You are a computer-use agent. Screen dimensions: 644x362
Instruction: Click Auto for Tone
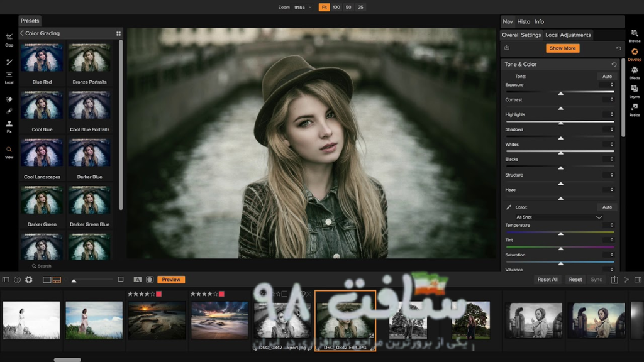point(607,76)
